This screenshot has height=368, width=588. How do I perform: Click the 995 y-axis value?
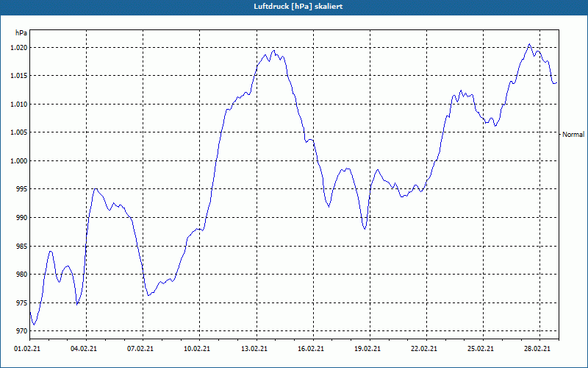click(x=22, y=189)
